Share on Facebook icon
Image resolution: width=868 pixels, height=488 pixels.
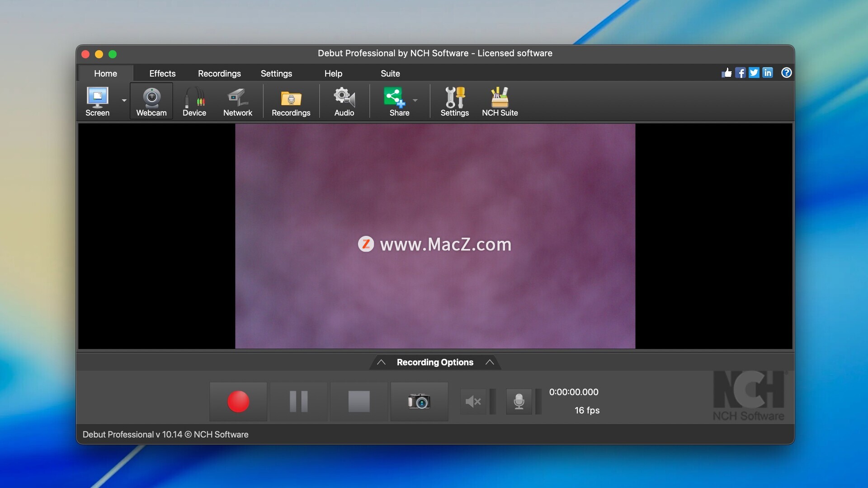click(740, 73)
